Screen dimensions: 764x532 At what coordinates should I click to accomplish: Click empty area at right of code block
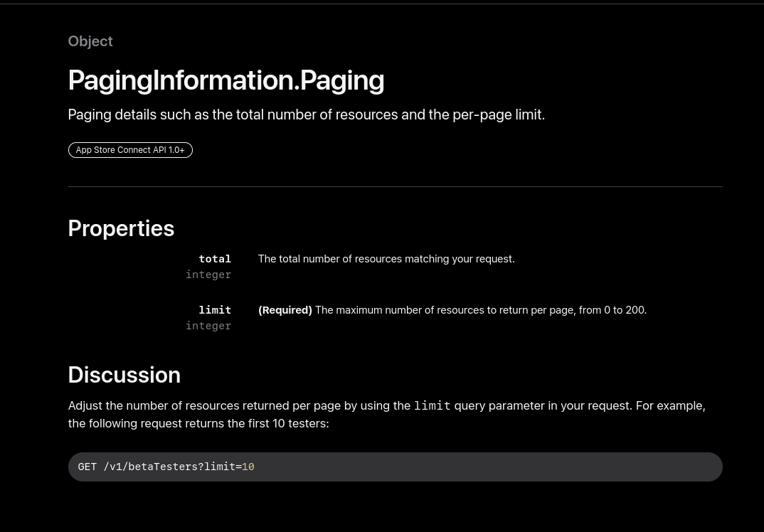click(569, 467)
